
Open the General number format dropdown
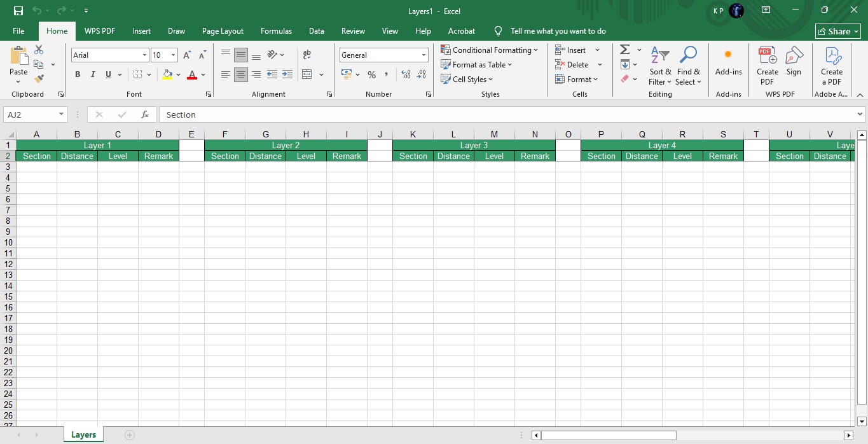[x=424, y=55]
